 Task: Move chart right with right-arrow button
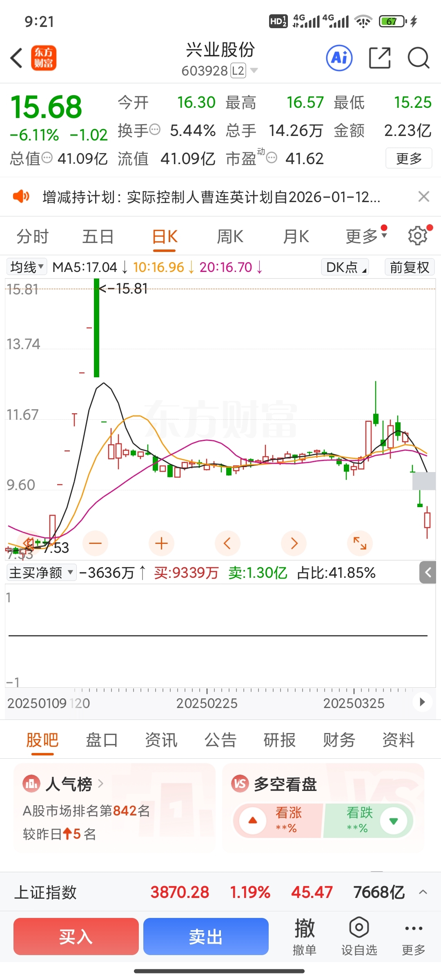pyautogui.click(x=294, y=543)
